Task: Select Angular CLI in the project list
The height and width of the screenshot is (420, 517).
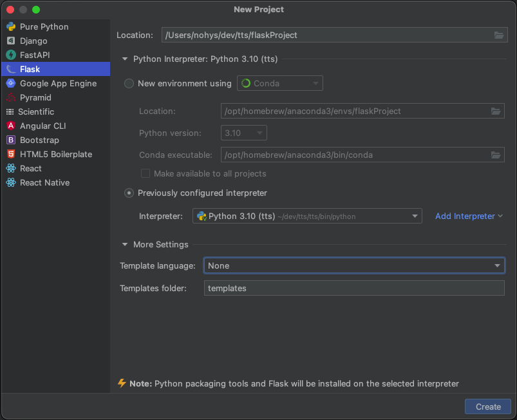Action: (x=56, y=126)
